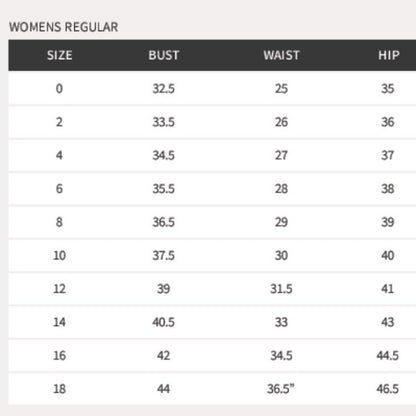Click hip value 46.5 in last row
The image size is (416, 416).
coord(388,389)
